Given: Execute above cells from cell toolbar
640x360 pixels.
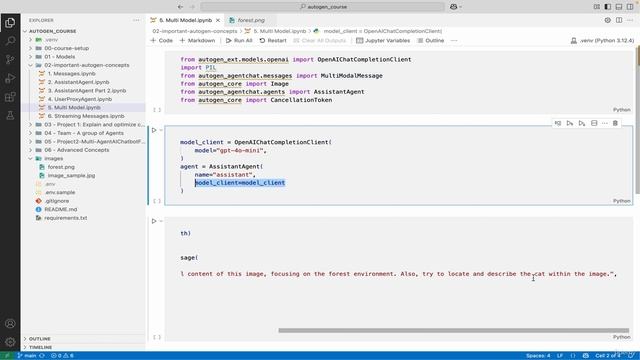Looking at the screenshot, I should 570,123.
